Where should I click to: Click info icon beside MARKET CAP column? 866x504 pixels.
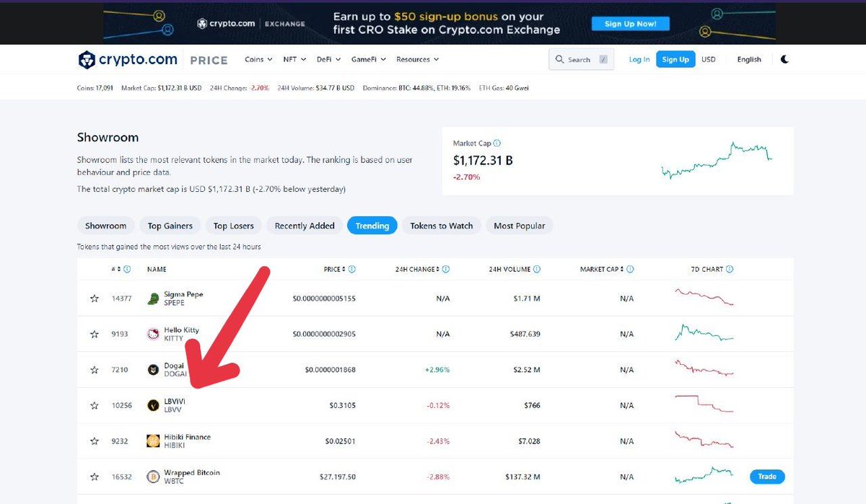630,269
